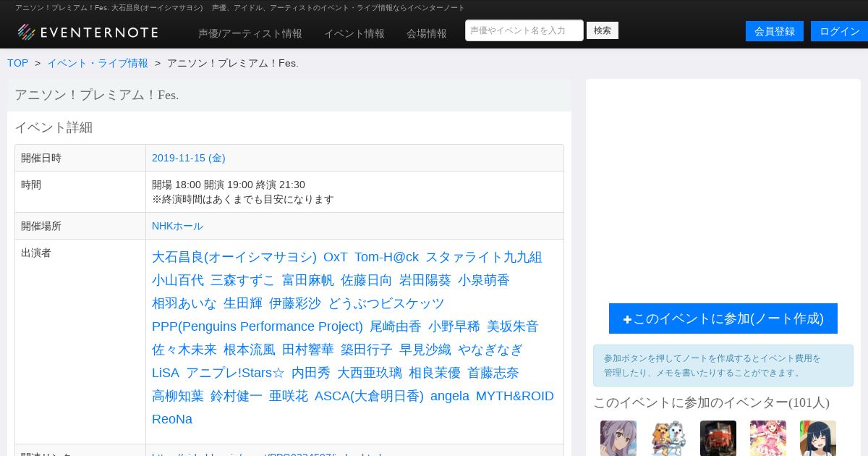Open performer 三森すずこ
This screenshot has width=868, height=456.
tap(243, 280)
